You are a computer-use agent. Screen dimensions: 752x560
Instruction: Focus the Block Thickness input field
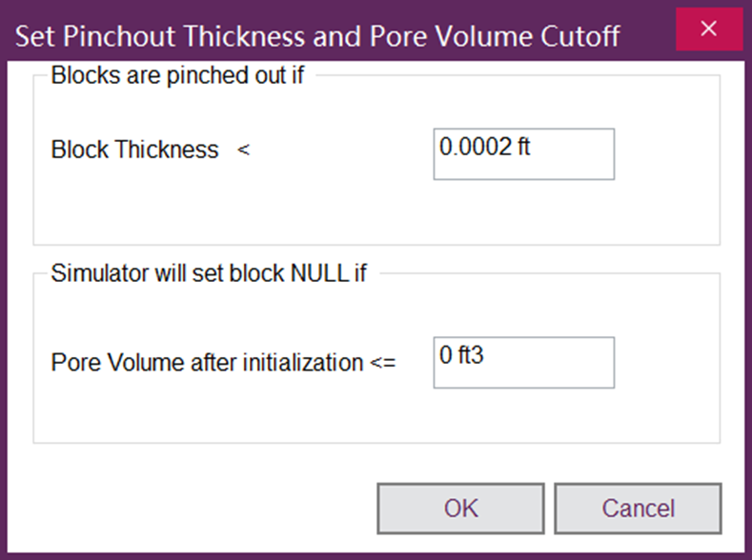click(523, 154)
